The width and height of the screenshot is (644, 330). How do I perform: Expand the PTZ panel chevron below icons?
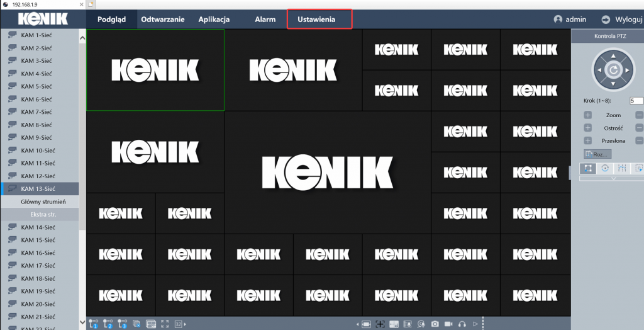pos(613,178)
